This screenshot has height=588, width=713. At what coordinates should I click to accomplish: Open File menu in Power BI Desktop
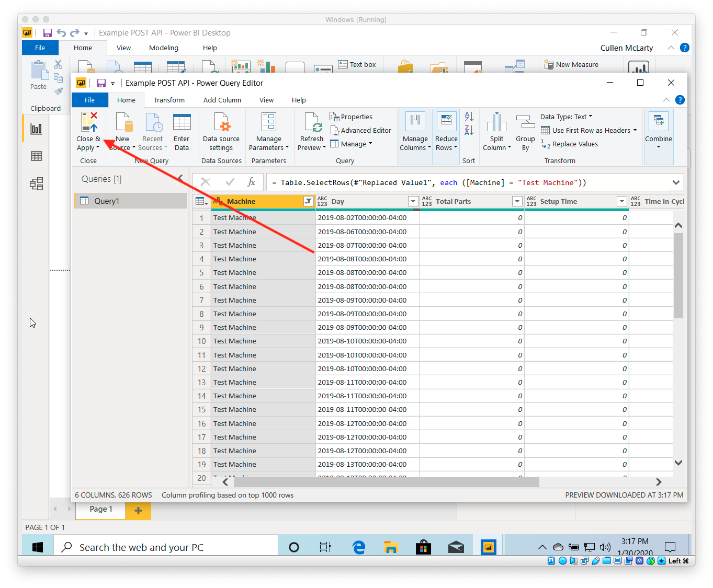[x=40, y=48]
